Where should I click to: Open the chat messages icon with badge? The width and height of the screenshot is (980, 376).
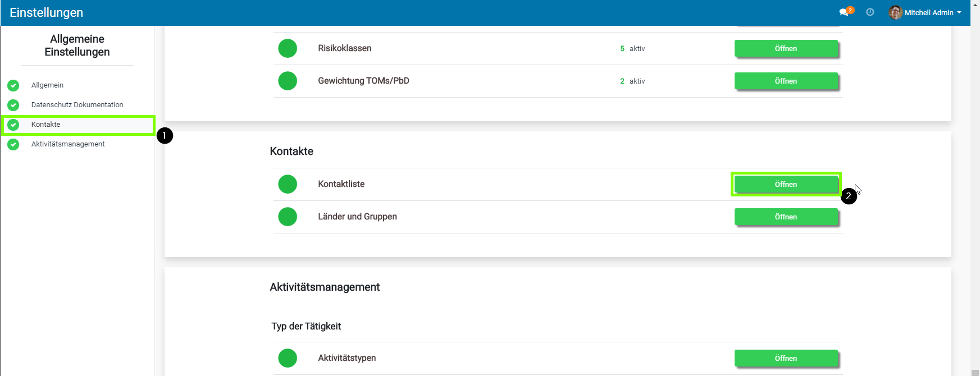[844, 12]
